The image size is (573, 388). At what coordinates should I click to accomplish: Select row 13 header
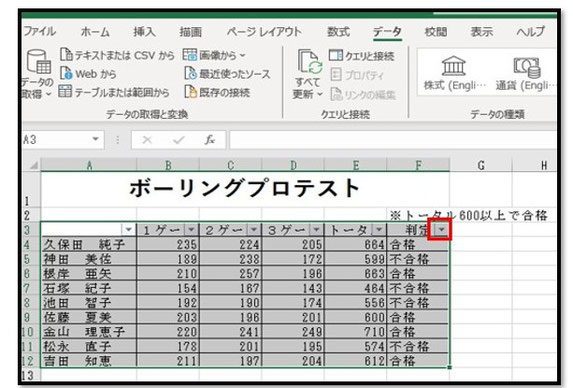tap(31, 375)
